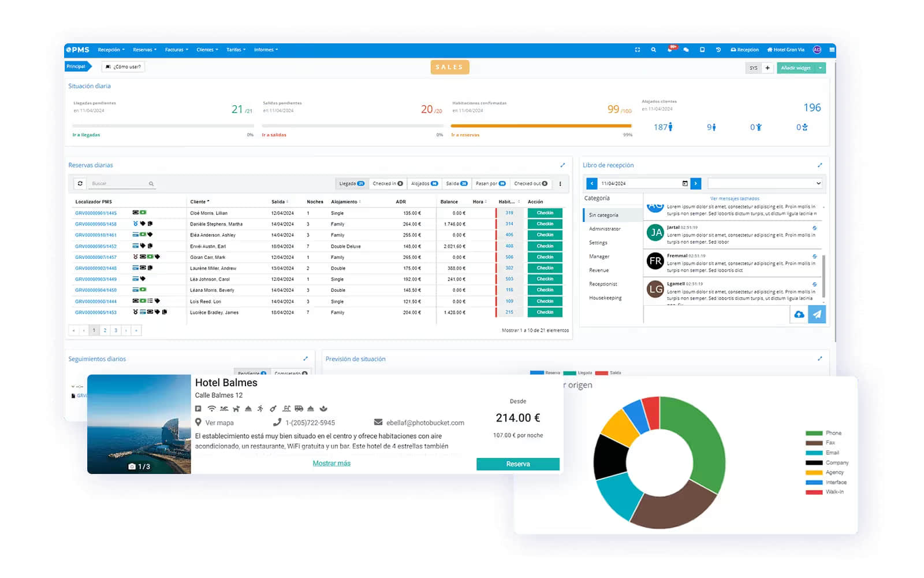Open notifications bell with 99+ badge

click(670, 50)
